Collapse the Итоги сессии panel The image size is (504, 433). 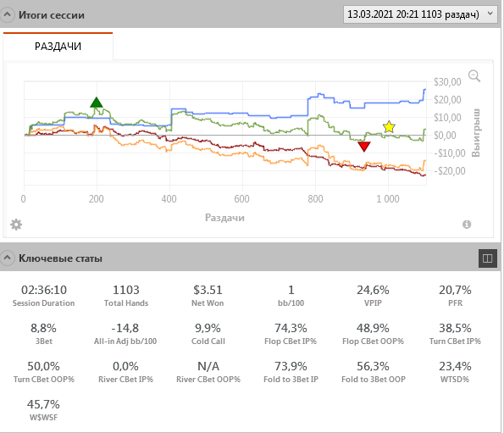[7, 14]
